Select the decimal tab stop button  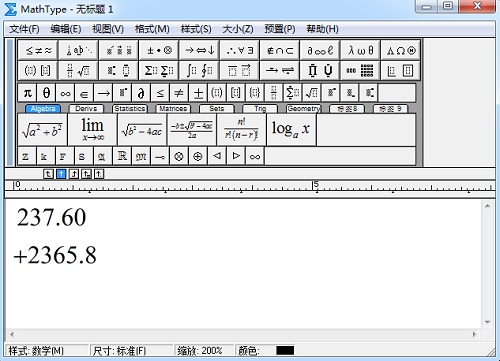pyautogui.click(x=99, y=174)
